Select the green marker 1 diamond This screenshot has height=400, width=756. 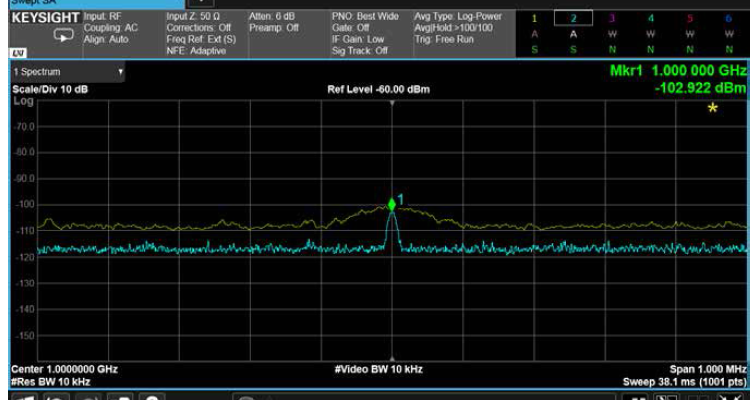tap(392, 204)
